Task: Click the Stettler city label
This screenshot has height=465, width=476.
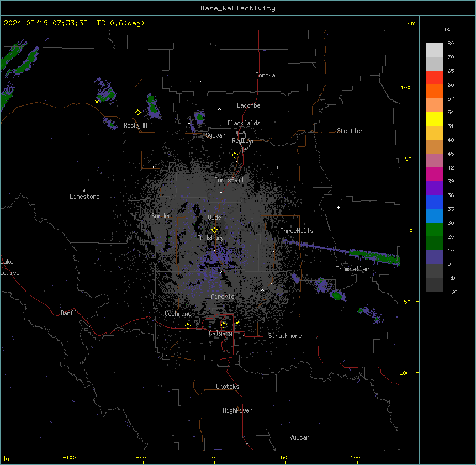Action: [x=350, y=131]
